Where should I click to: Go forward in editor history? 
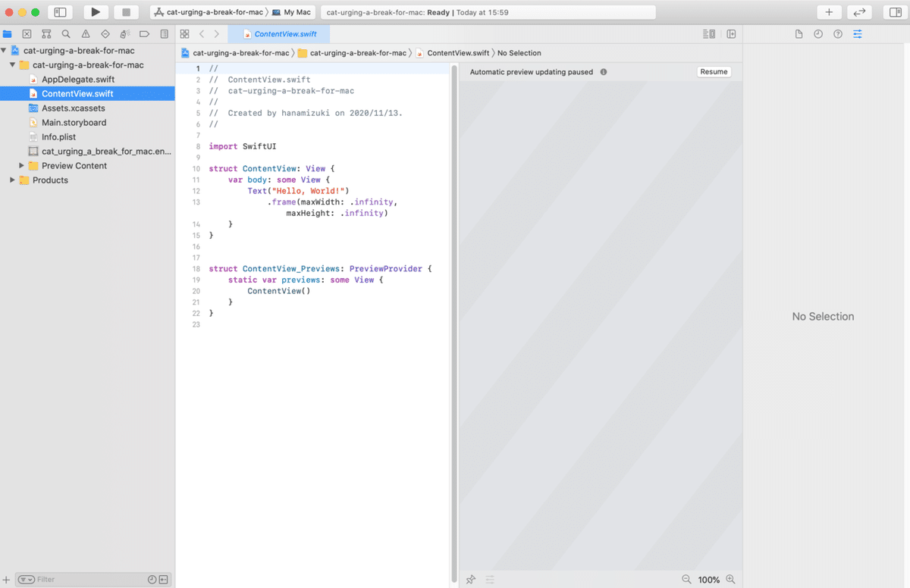pos(217,34)
